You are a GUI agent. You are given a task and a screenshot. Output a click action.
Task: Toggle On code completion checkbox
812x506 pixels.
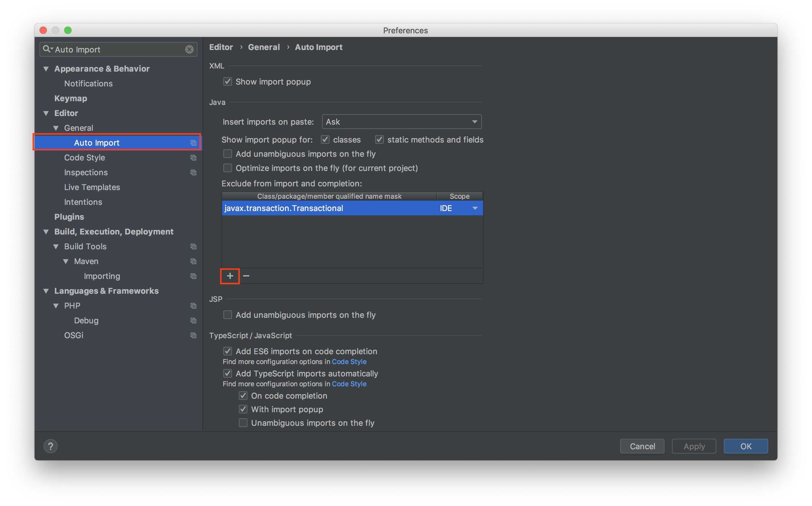243,396
